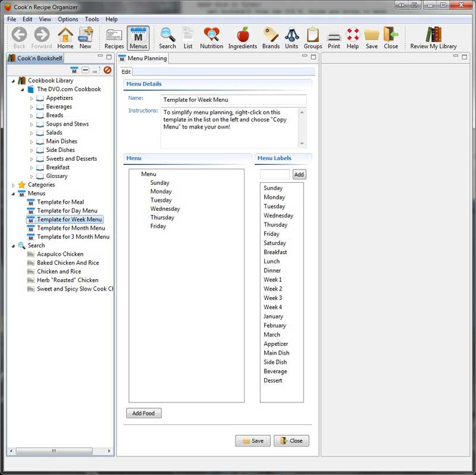Click the bottom Save button

252,440
